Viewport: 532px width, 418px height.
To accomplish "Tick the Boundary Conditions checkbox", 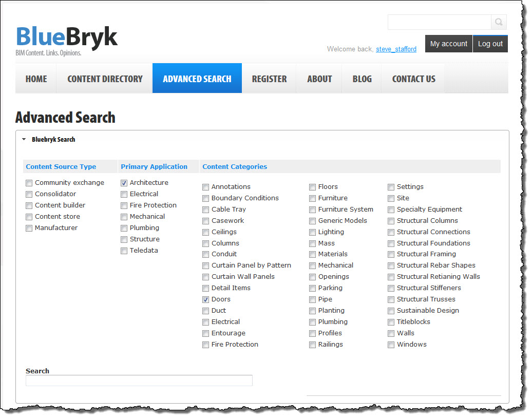I will click(x=205, y=199).
